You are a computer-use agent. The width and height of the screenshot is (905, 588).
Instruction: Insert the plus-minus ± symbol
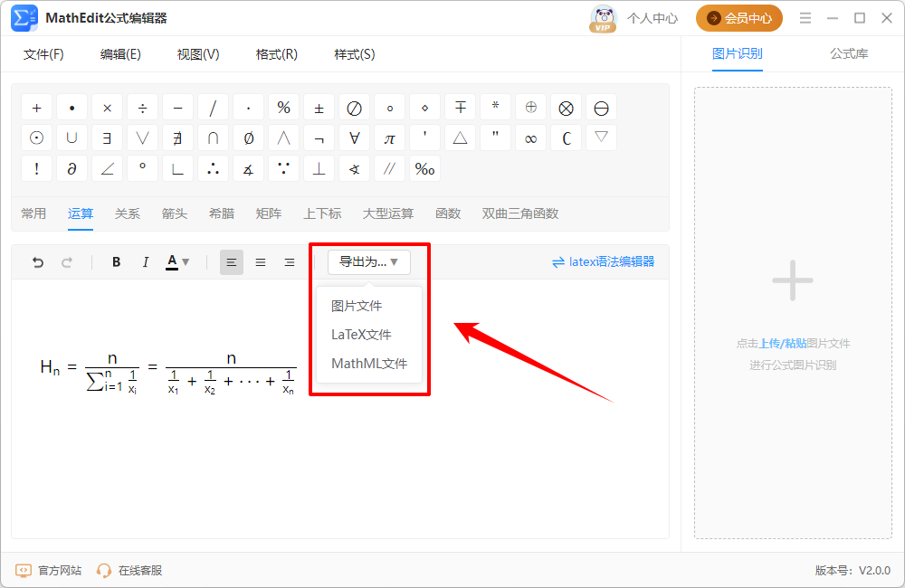pos(319,108)
